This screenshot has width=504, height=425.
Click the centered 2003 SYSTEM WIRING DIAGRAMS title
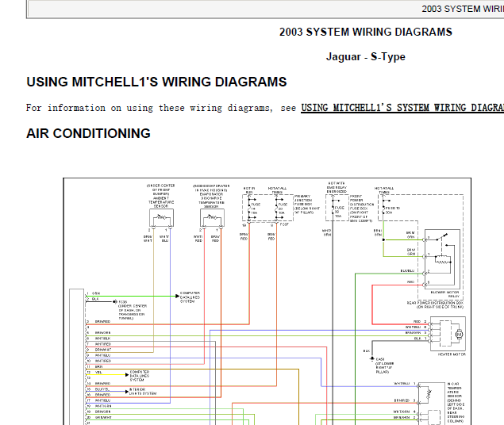pos(365,32)
